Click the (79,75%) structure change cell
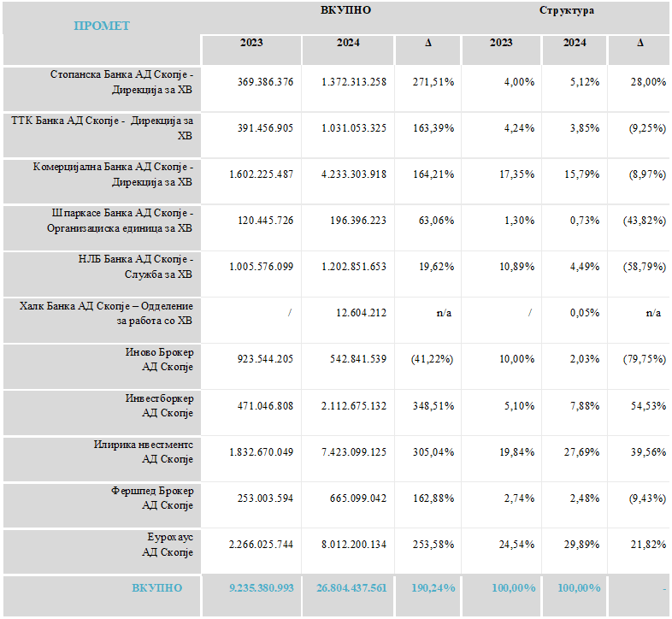This screenshot has width=672, height=619. click(643, 359)
